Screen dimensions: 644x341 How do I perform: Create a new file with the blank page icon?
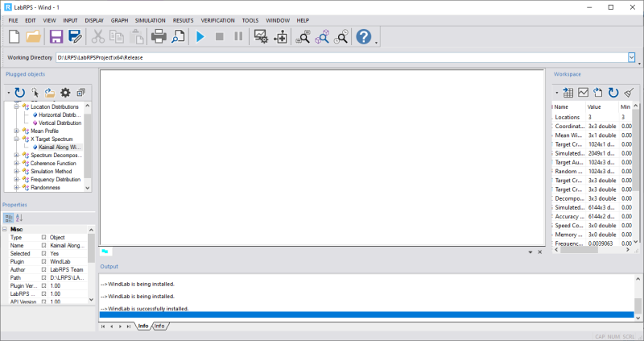(14, 36)
